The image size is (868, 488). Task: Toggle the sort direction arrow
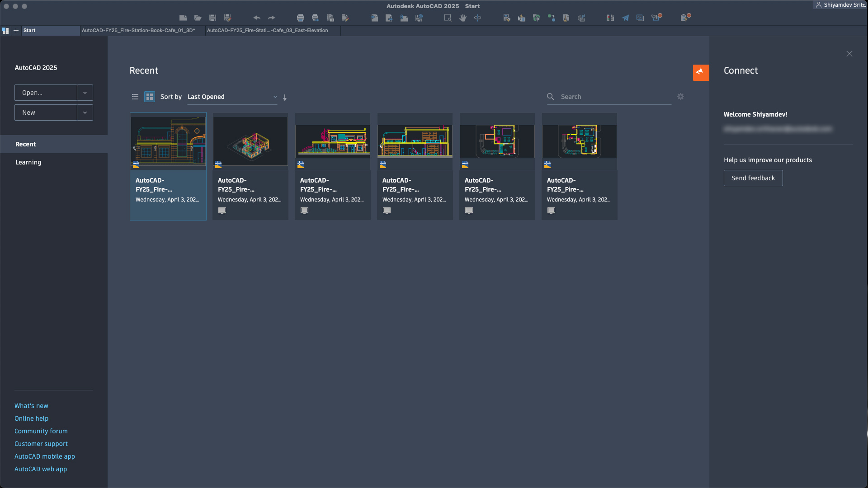[285, 98]
